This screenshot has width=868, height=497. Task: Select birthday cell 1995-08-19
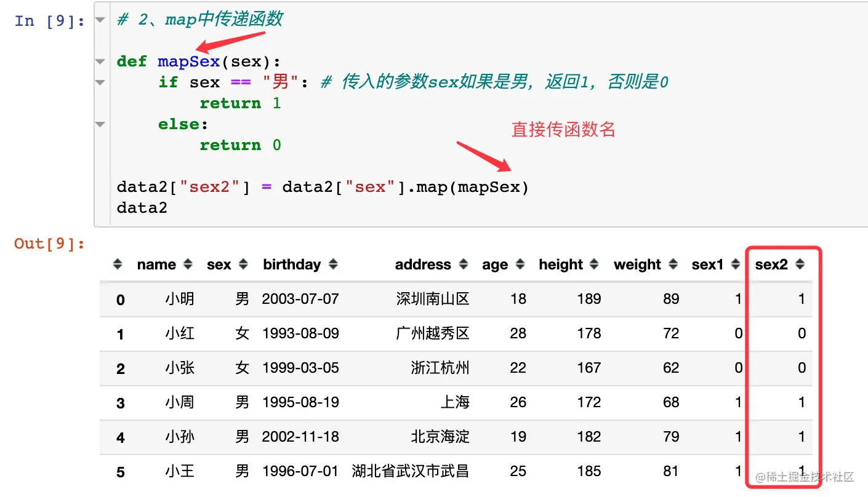coord(300,402)
